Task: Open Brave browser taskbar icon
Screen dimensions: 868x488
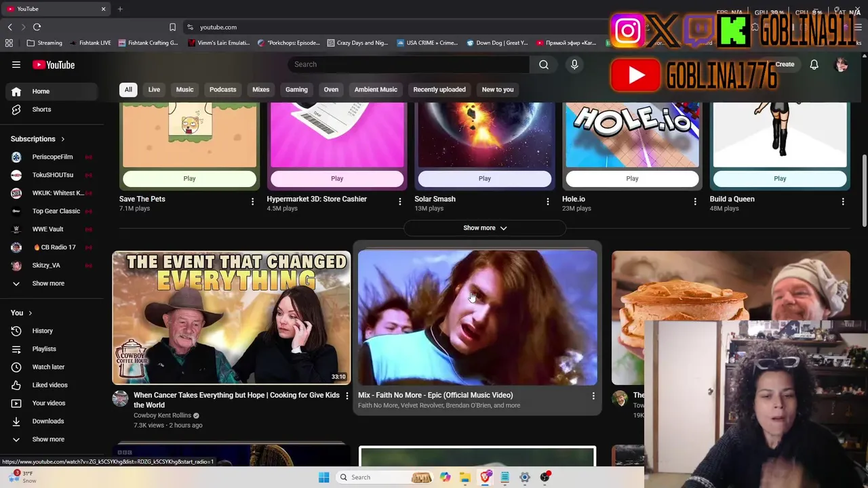Action: click(486, 477)
